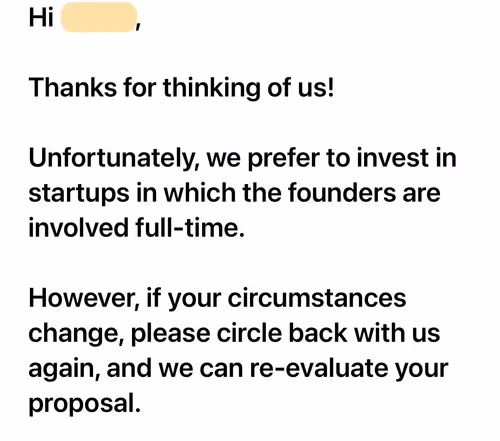The image size is (500, 441).
Task: Click the word "startups"
Action: [x=79, y=194]
